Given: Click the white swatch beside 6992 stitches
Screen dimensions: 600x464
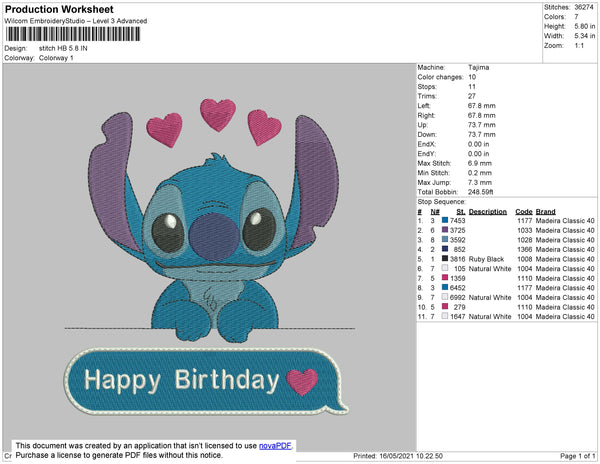Looking at the screenshot, I should 445,297.
